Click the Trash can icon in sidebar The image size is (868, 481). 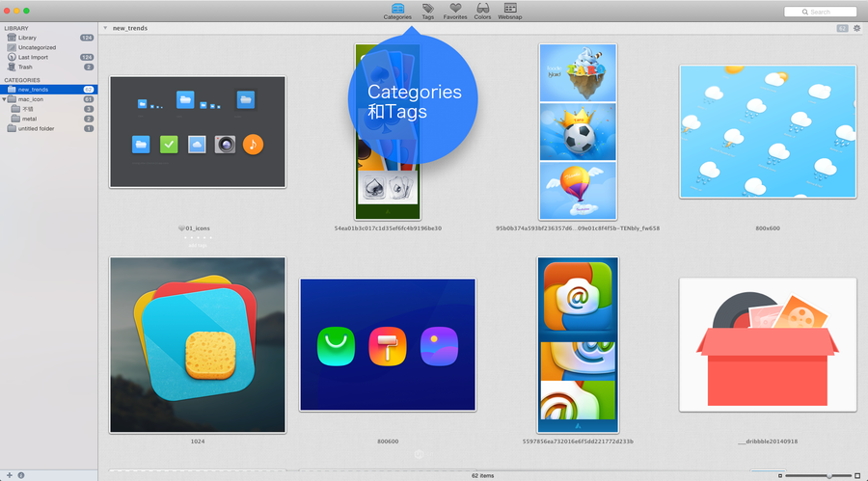point(11,67)
